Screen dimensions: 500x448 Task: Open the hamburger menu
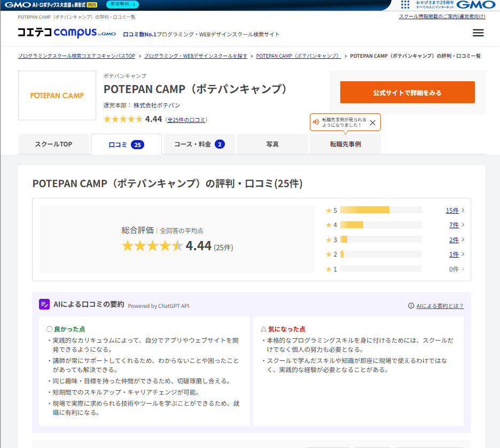478,33
